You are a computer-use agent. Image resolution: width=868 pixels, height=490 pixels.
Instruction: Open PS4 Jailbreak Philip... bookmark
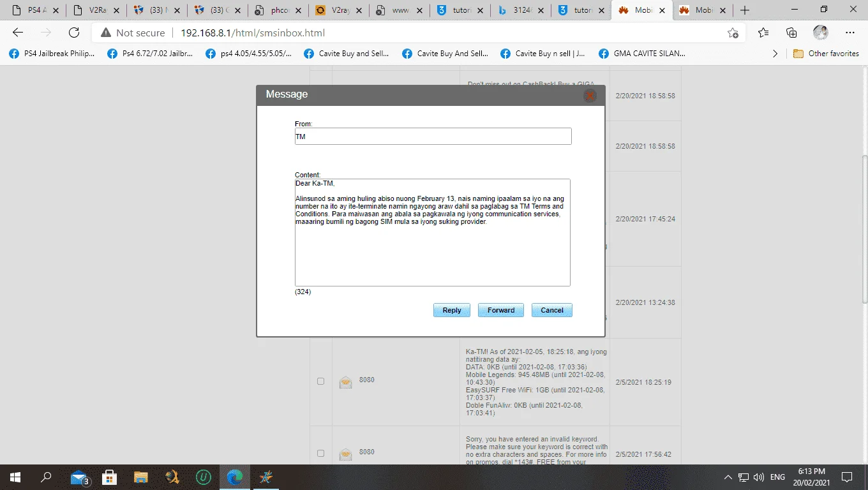pyautogui.click(x=52, y=54)
